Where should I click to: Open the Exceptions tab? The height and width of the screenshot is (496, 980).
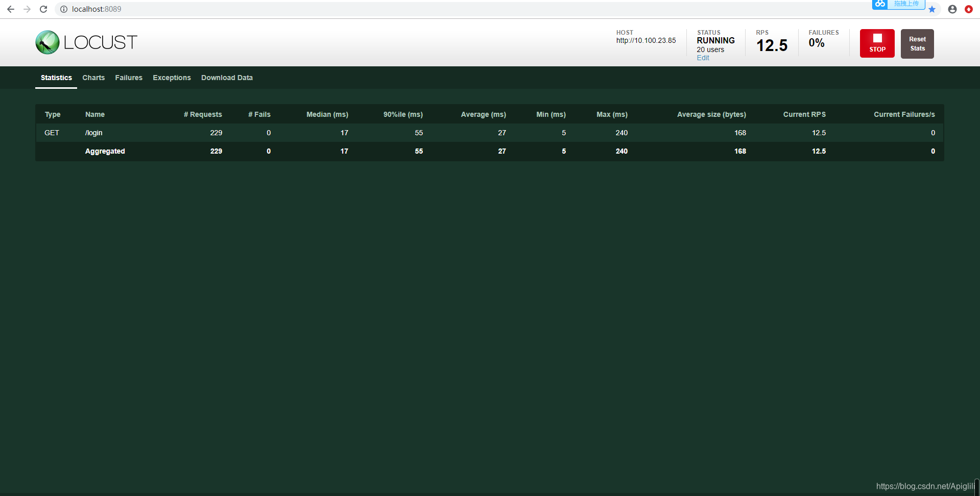click(172, 78)
